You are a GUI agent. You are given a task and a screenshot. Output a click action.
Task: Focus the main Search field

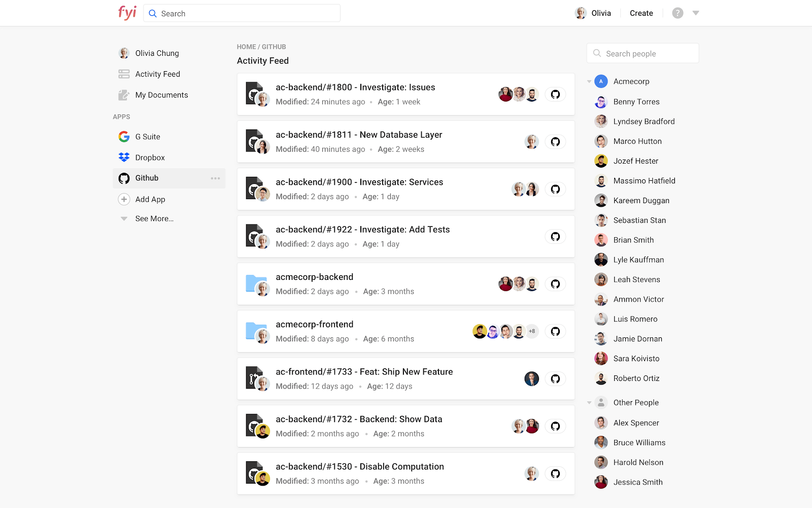[242, 13]
